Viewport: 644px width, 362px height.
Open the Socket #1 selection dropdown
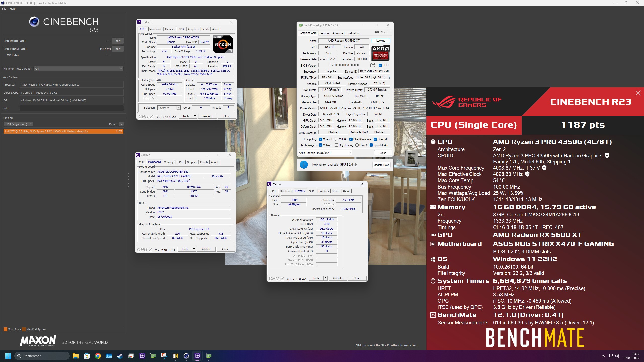coord(169,108)
